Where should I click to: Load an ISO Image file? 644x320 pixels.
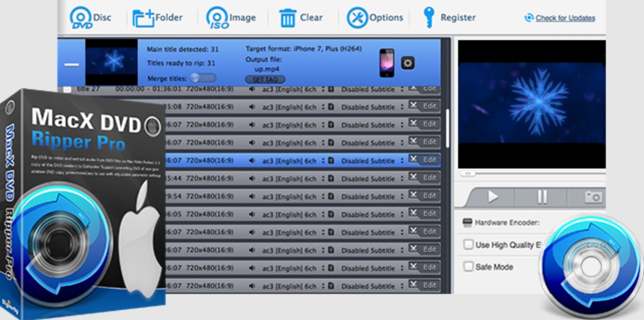coord(231,18)
